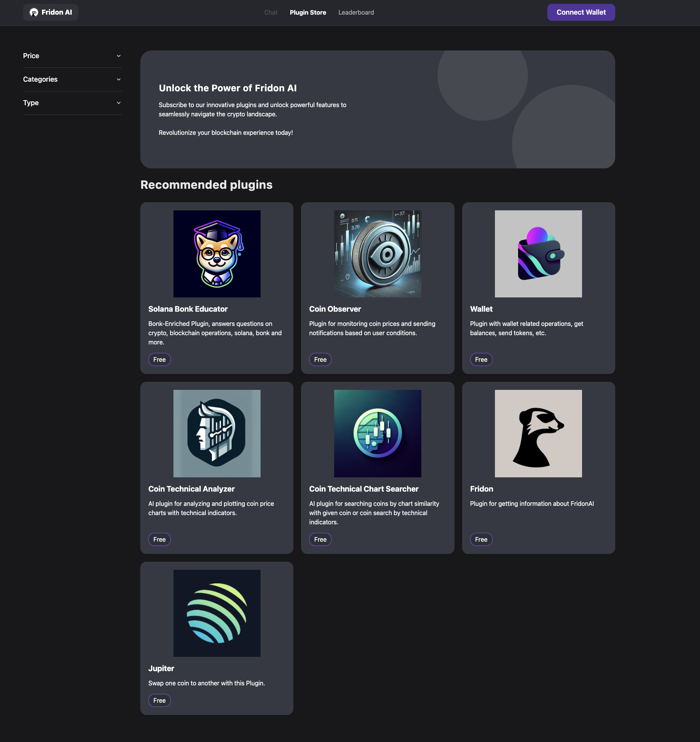700x742 pixels.
Task: Click Free badge on Coin Observer
Action: point(320,359)
